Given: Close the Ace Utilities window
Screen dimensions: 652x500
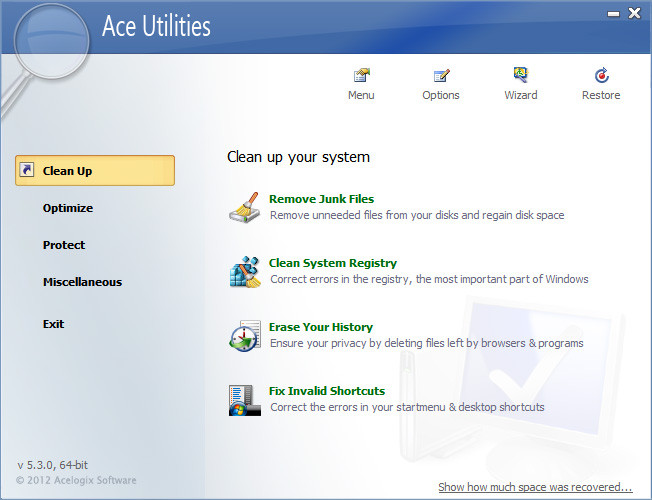Looking at the screenshot, I should (634, 13).
